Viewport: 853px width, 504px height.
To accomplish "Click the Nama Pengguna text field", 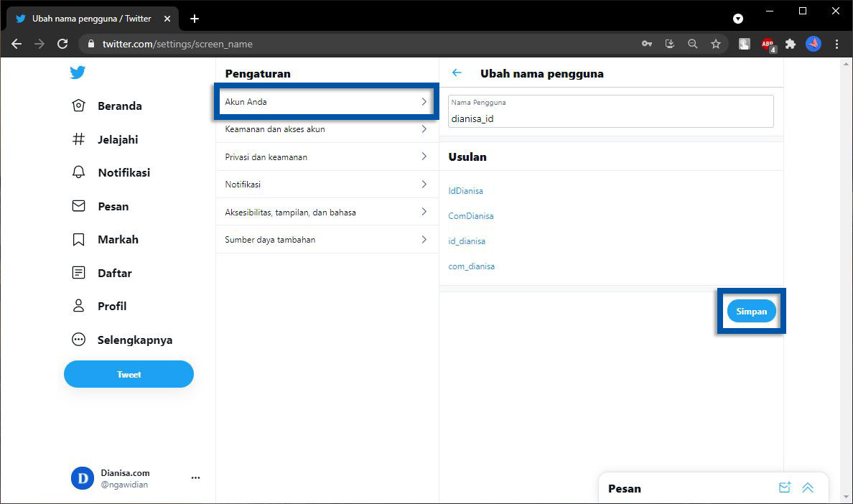I will 610,118.
